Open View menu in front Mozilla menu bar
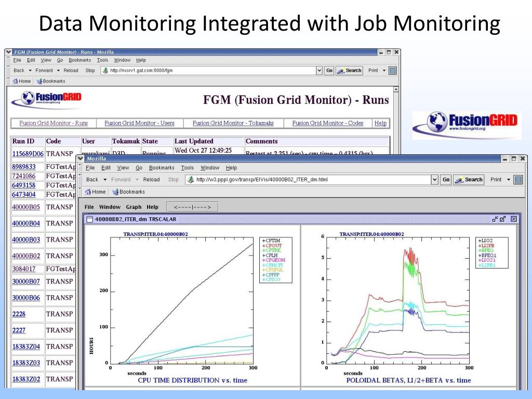Viewport: 532px width, 399px height. pyautogui.click(x=123, y=168)
